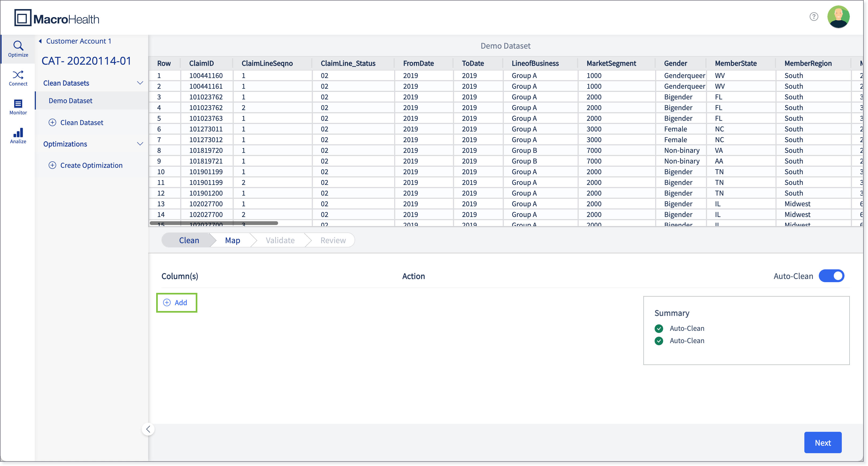Open the help question mark icon
Image resolution: width=868 pixels, height=466 pixels.
point(814,17)
